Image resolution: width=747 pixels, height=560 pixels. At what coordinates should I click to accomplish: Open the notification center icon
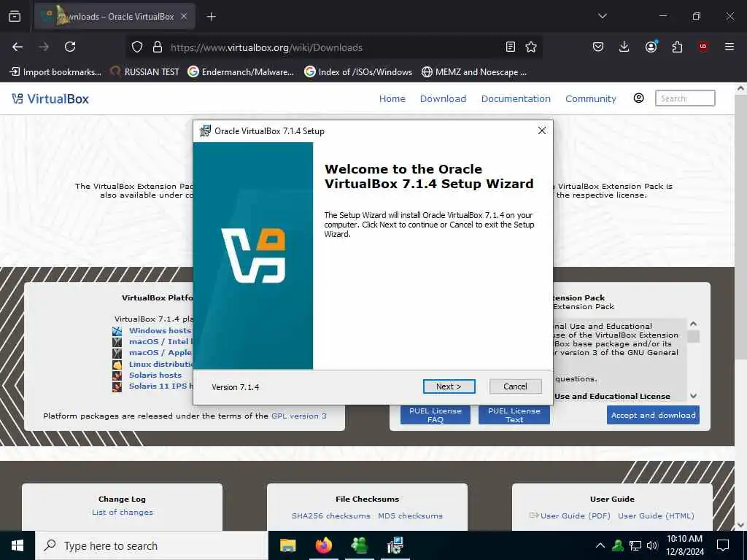723,545
